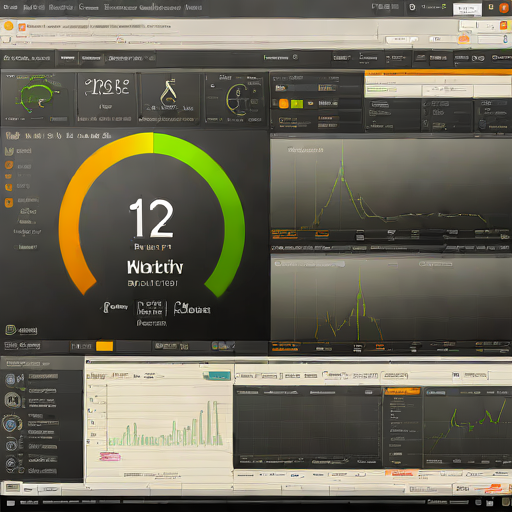Click the yellow outlined icon in the gauge panel's bottom-left corner
The height and width of the screenshot is (512, 512).
pyautogui.click(x=10, y=330)
